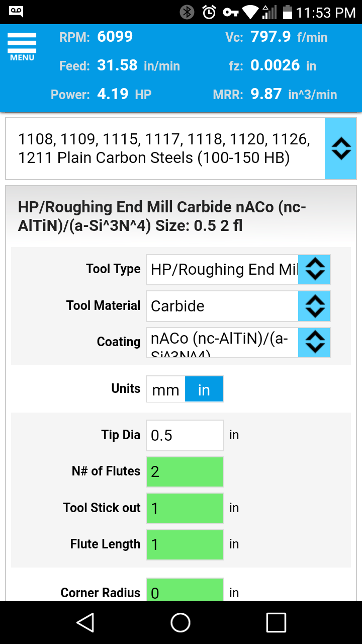The image size is (362, 644).
Task: Tap the Flute Length field
Action: coord(185,544)
